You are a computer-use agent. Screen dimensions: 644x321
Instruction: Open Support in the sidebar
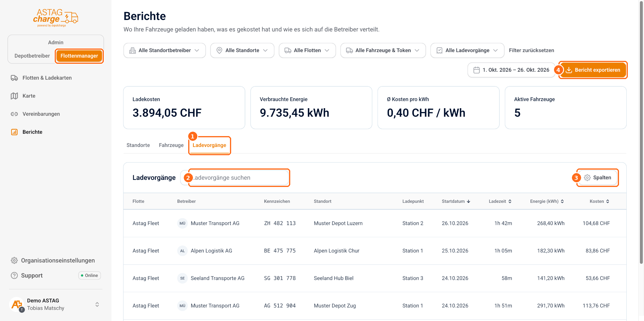pos(32,275)
